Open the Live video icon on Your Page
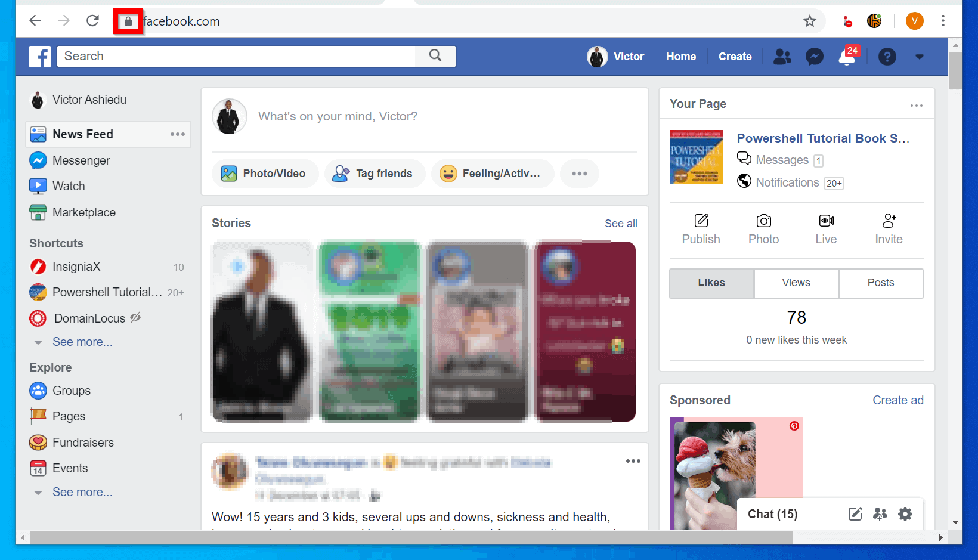The image size is (978, 560). 826,221
